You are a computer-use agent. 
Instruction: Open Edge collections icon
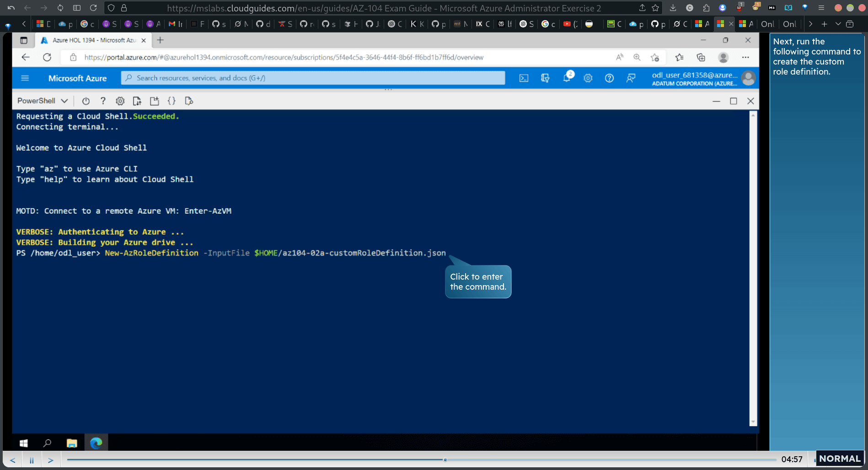click(701, 57)
